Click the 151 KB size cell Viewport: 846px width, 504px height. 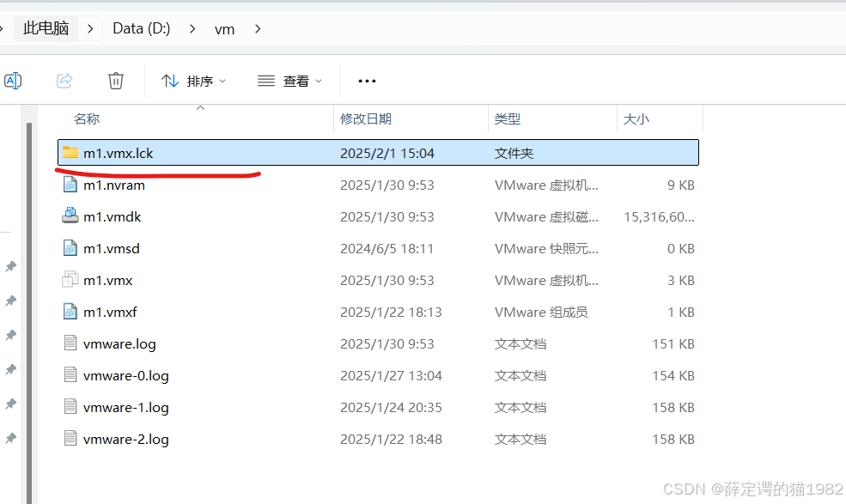click(673, 343)
